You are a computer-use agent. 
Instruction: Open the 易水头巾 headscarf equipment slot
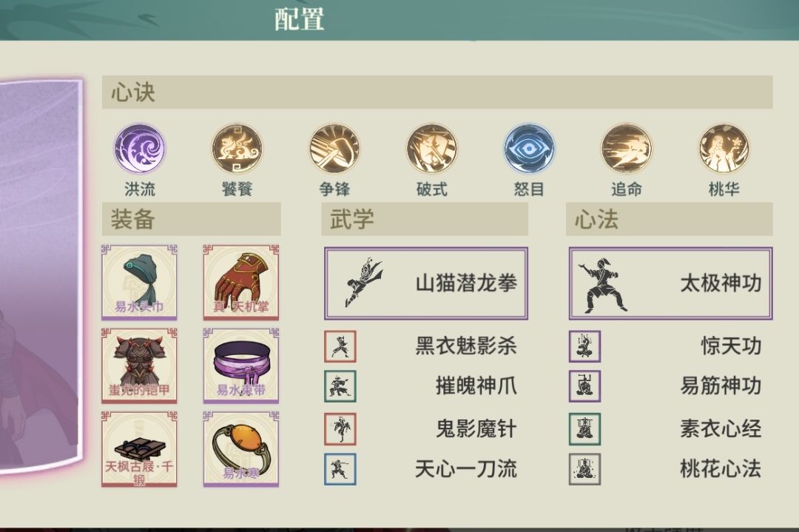(139, 283)
